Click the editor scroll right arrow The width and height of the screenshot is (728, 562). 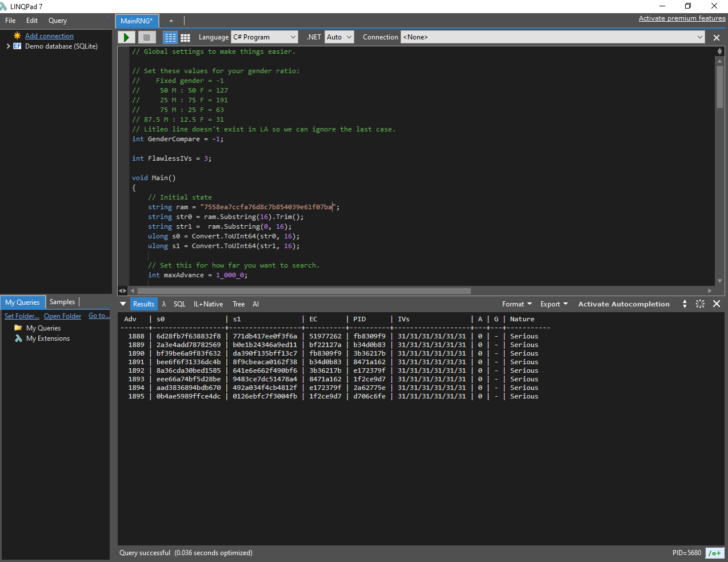click(x=710, y=290)
